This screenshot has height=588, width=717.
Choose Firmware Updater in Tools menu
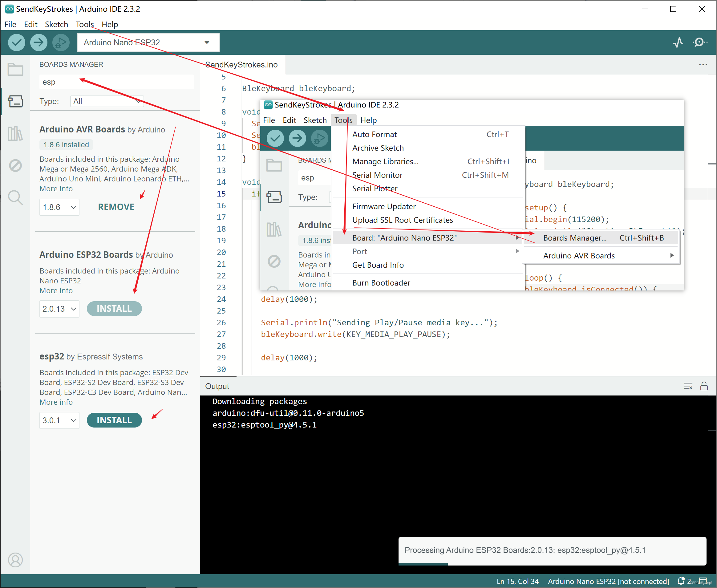[x=428, y=207]
